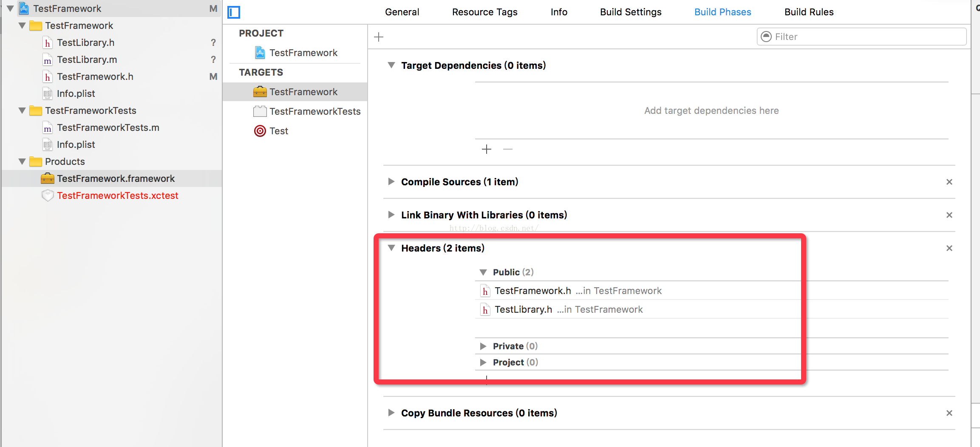Open TestFramework.h in the navigator
The height and width of the screenshot is (447, 980).
tap(95, 76)
